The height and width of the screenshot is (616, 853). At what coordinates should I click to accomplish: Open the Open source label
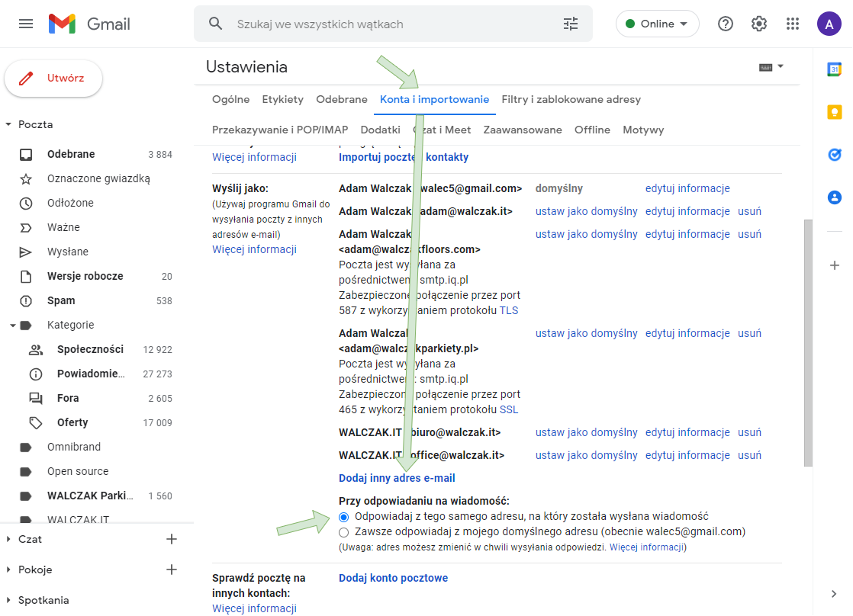coord(78,472)
